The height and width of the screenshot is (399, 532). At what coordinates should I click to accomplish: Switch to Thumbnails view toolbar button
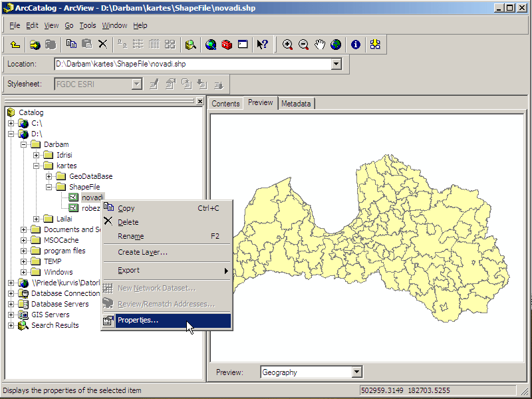[x=170, y=44]
